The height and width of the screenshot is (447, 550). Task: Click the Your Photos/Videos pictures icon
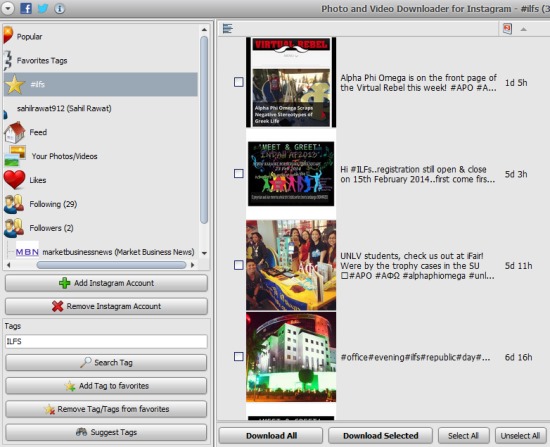point(15,156)
